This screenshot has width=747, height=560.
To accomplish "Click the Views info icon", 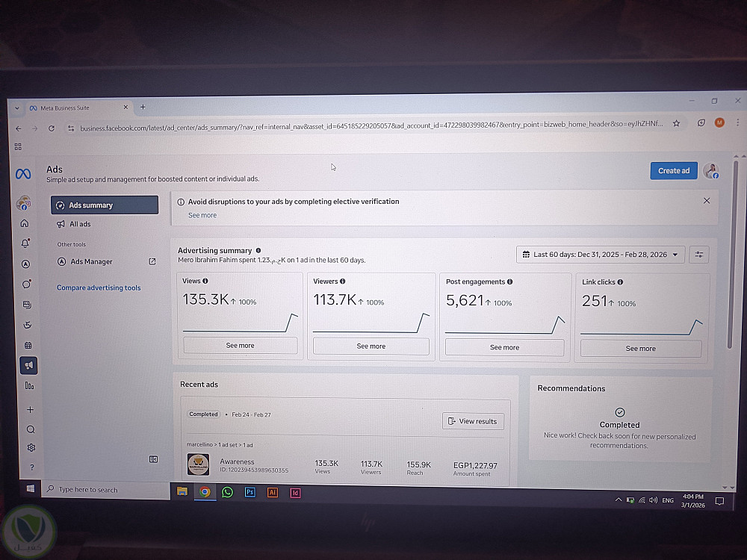I will click(x=205, y=281).
